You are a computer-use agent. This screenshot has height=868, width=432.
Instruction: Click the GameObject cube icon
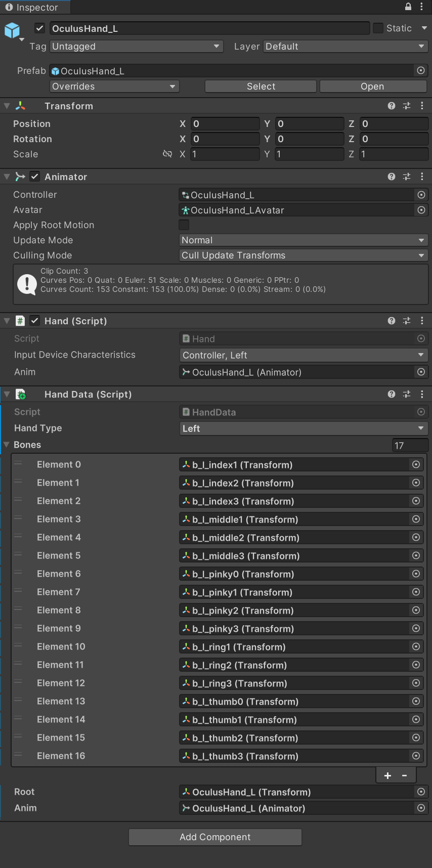coord(12,30)
